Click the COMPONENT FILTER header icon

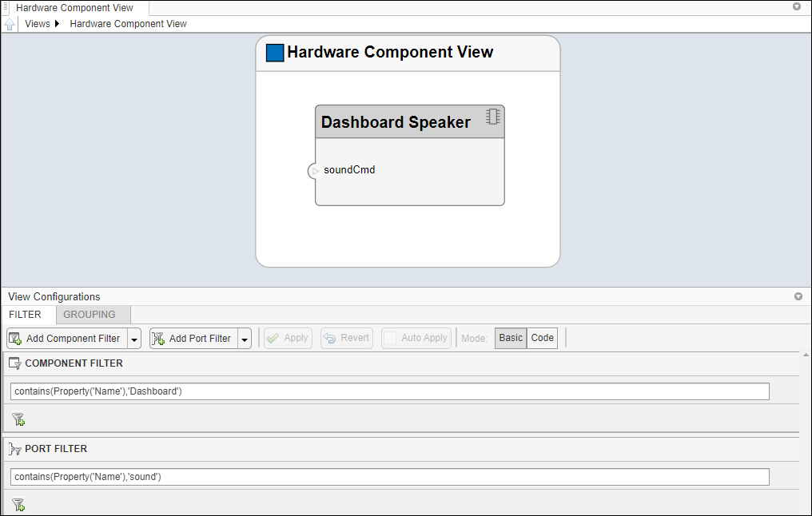tap(15, 363)
